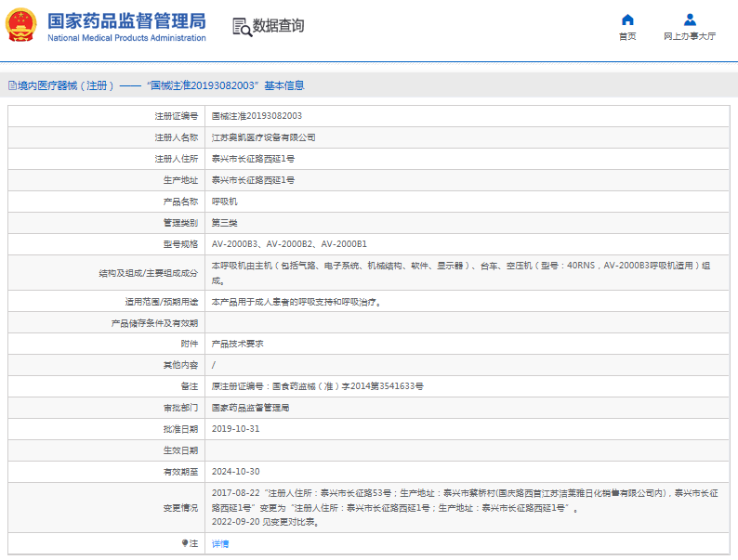Click 结构及组成/主要组成成分 label
The width and height of the screenshot is (738, 560).
(149, 273)
